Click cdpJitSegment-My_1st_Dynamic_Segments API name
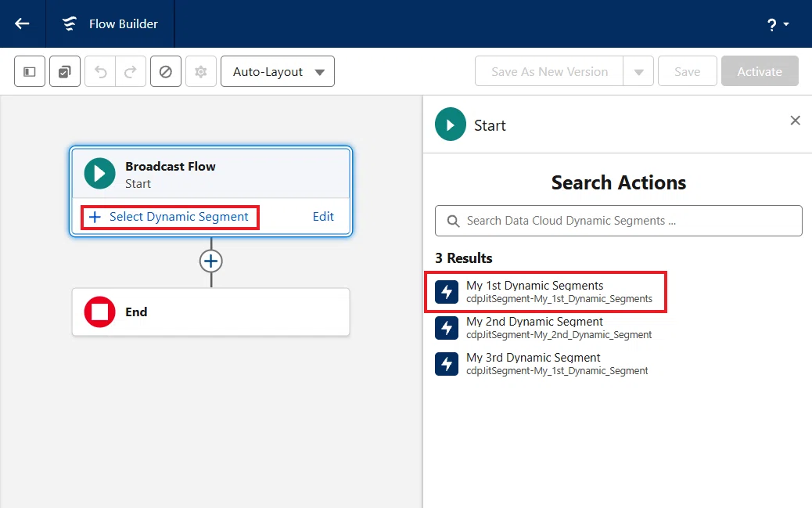The width and height of the screenshot is (812, 508). (x=559, y=298)
